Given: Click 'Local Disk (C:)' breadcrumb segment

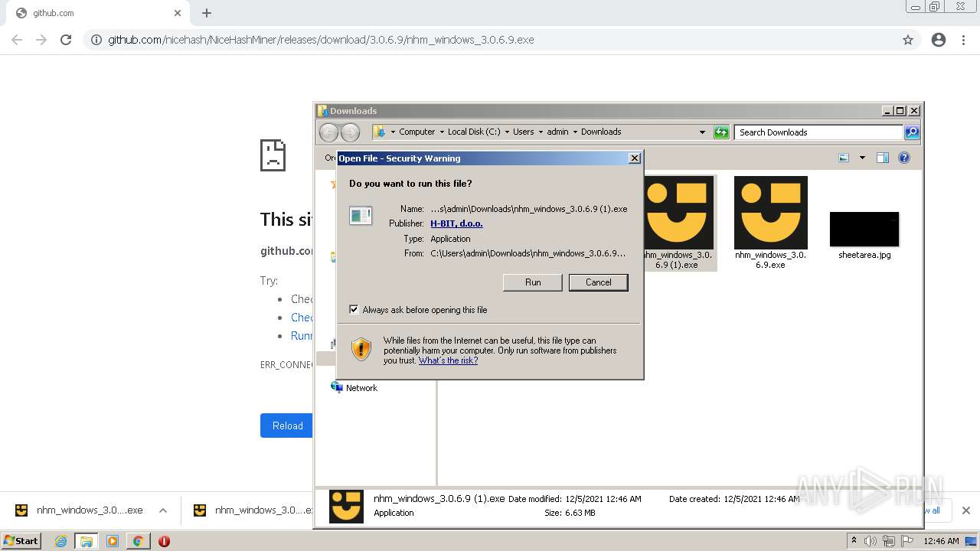Looking at the screenshot, I should (474, 132).
